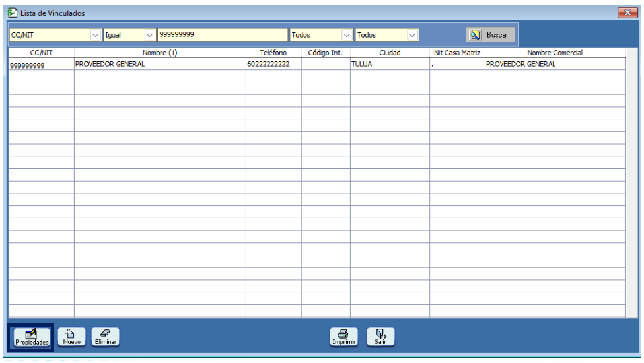Click the Nombre Comercial column header

click(x=555, y=53)
